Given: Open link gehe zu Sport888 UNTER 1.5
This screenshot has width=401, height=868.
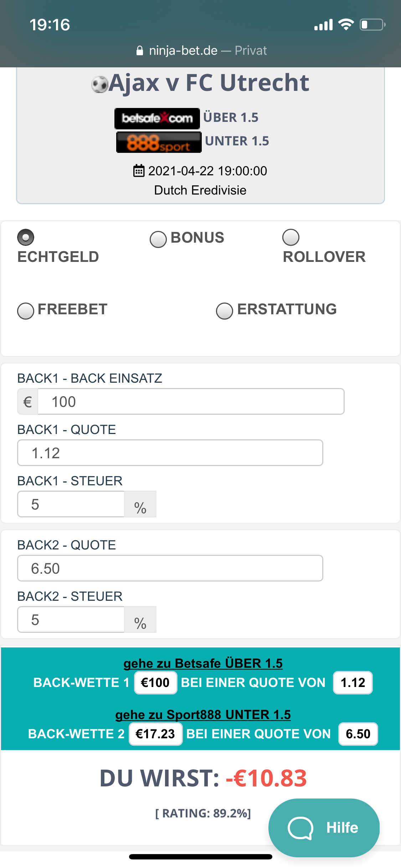Looking at the screenshot, I should coord(203,714).
